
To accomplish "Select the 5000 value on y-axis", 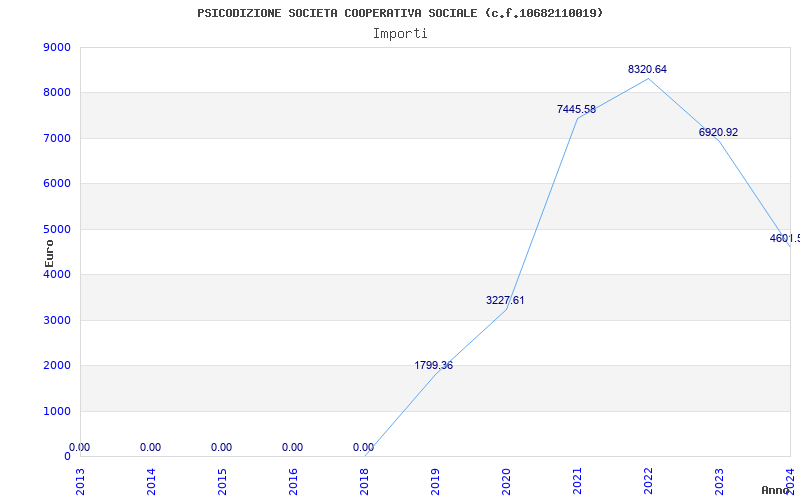I will pos(57,229).
